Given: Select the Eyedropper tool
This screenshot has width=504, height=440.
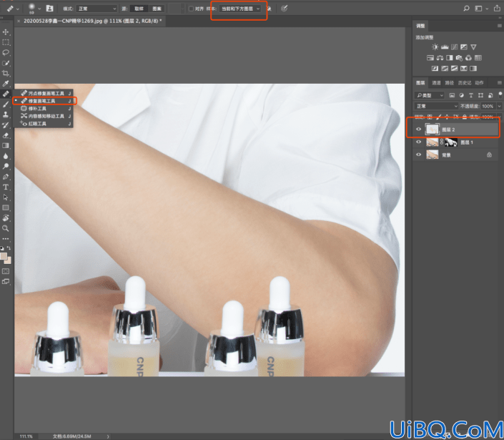Looking at the screenshot, I should pos(6,84).
